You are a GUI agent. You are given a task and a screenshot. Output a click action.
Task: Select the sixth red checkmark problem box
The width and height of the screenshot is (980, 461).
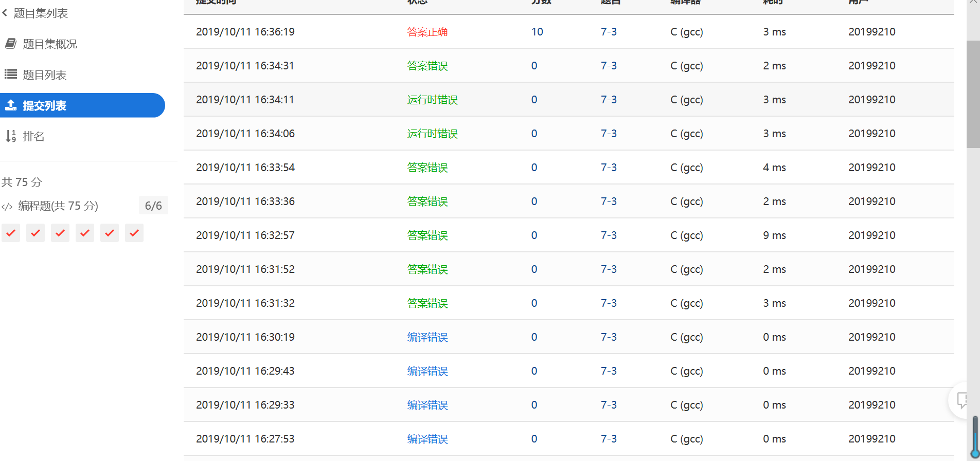tap(134, 233)
